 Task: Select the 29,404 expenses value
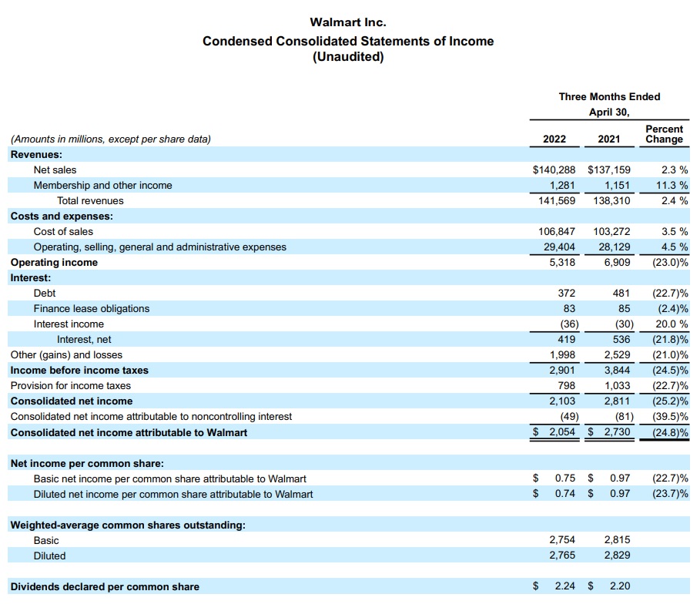coord(559,247)
